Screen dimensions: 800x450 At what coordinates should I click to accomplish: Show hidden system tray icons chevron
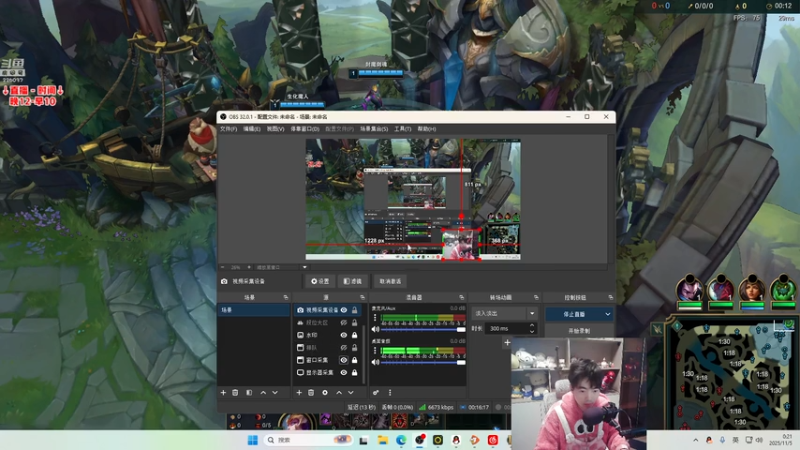pyautogui.click(x=695, y=440)
